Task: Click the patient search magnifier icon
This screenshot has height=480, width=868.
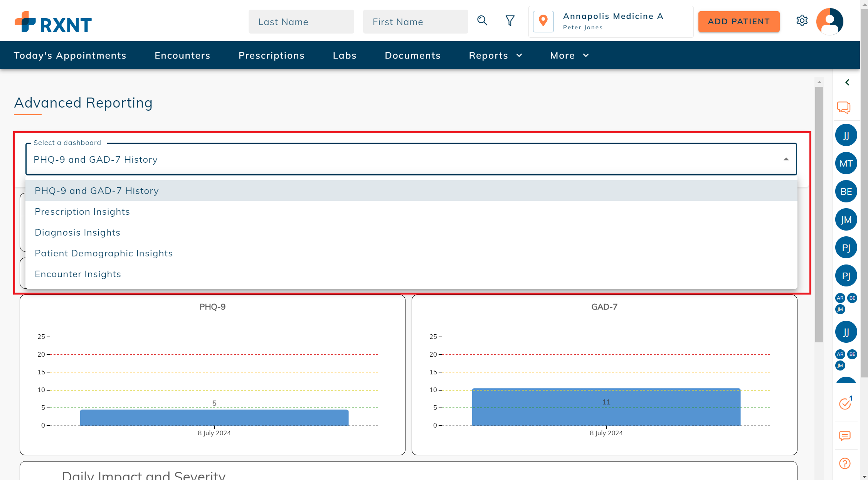Action: click(x=482, y=20)
